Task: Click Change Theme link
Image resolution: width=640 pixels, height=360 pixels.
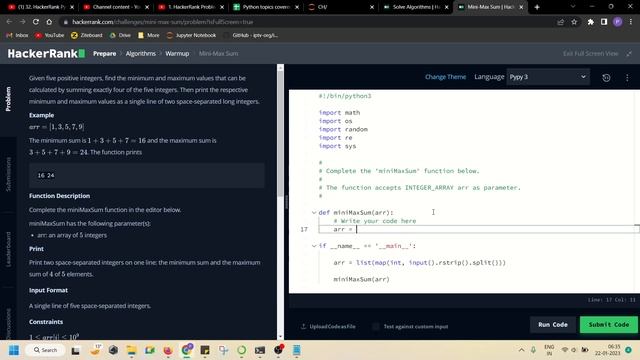Action: click(445, 77)
